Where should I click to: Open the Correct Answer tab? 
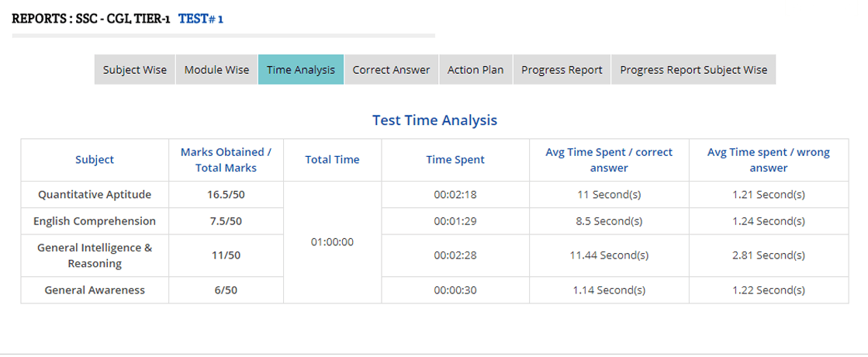coord(391,70)
